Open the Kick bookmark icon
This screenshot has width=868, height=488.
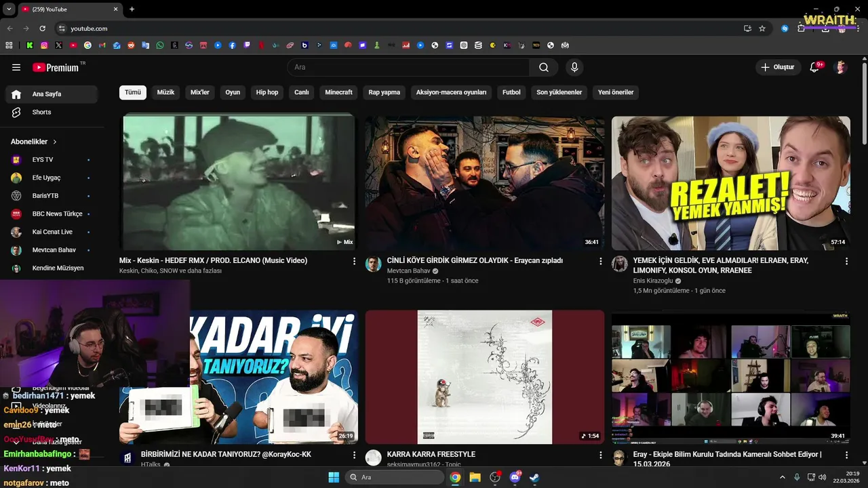coord(29,45)
